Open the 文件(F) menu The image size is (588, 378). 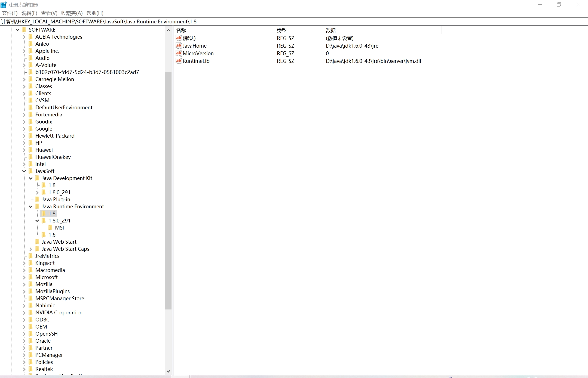[10, 13]
